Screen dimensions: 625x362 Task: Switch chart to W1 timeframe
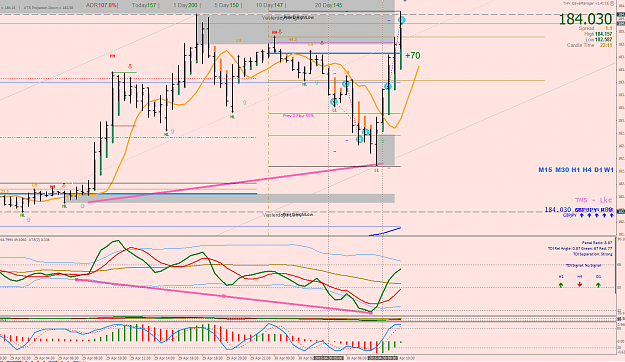point(609,170)
